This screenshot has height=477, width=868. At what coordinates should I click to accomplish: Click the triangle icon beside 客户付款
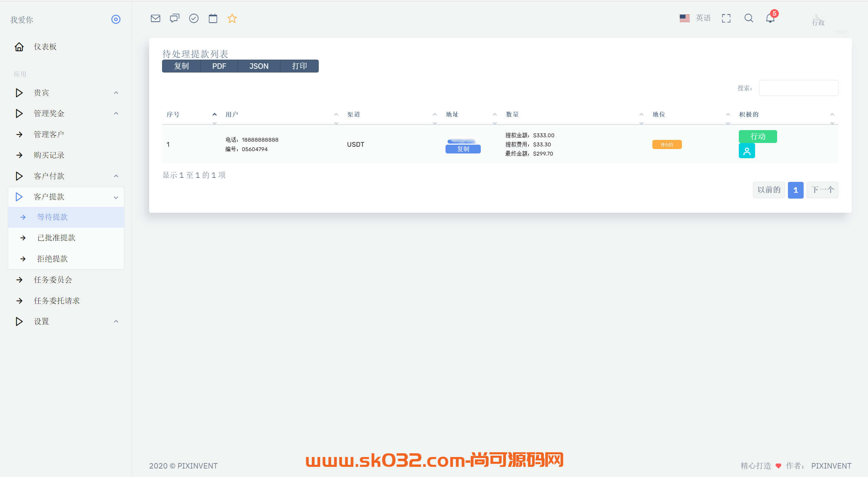[x=19, y=176]
